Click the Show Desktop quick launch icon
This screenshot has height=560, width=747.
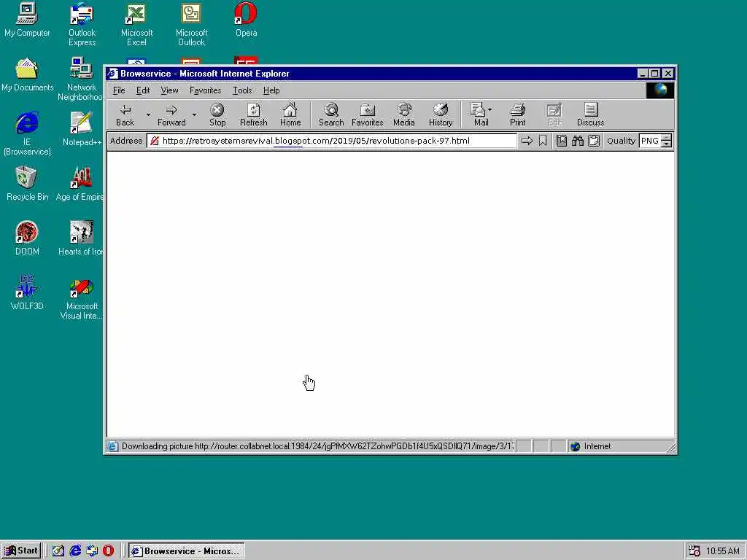tap(58, 551)
